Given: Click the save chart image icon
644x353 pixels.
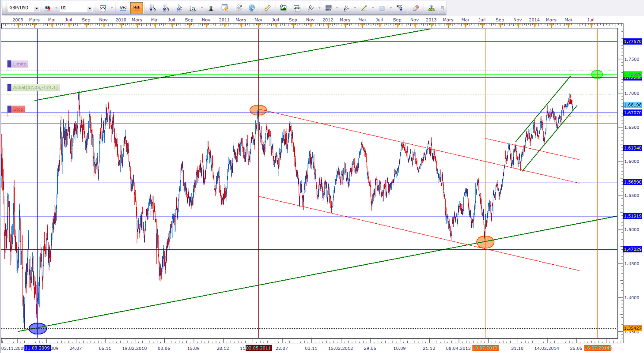Looking at the screenshot, I should tap(283, 8).
